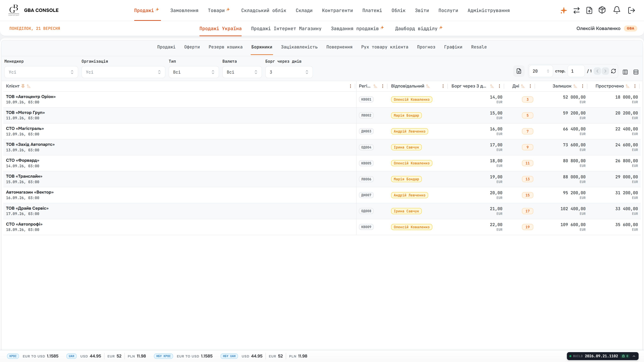This screenshot has height=362, width=644.
Task: Click the page number input field
Action: click(576, 71)
